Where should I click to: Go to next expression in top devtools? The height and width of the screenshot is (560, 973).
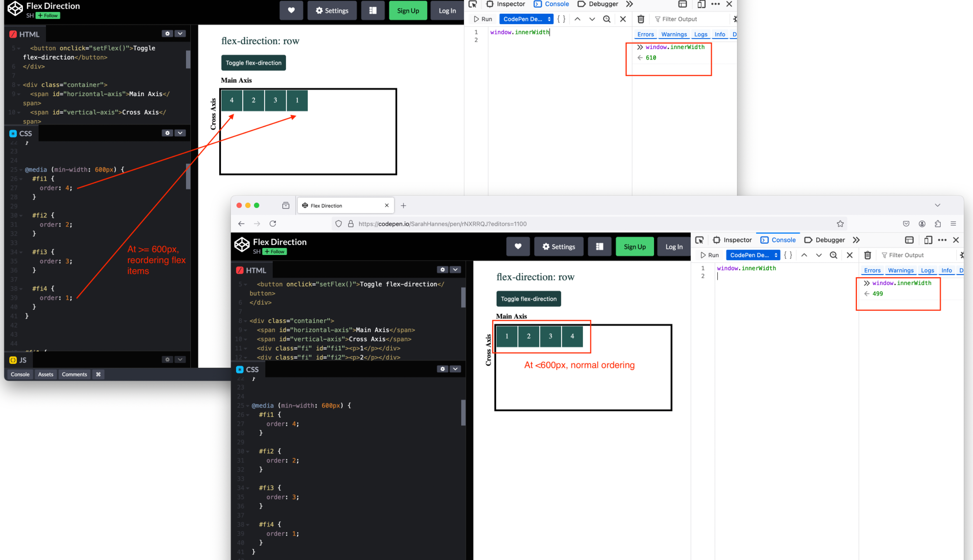[x=592, y=19]
